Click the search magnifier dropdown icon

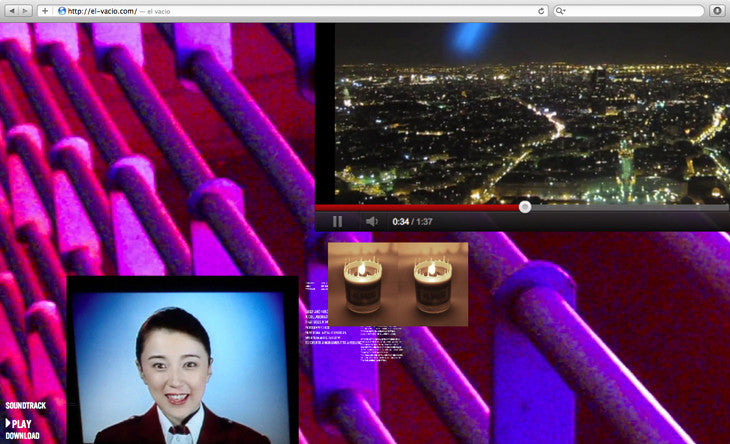coord(561,11)
